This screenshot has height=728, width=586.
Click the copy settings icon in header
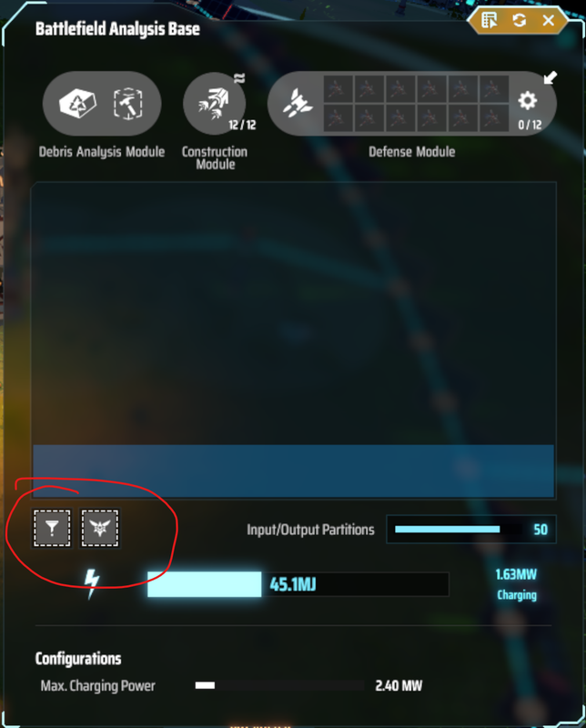[489, 20]
